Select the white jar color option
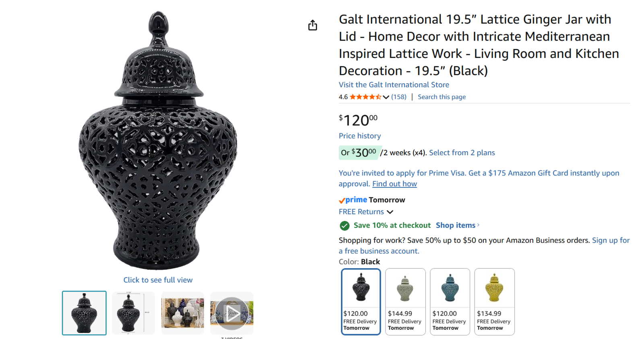The height and width of the screenshot is (339, 644). (405, 302)
